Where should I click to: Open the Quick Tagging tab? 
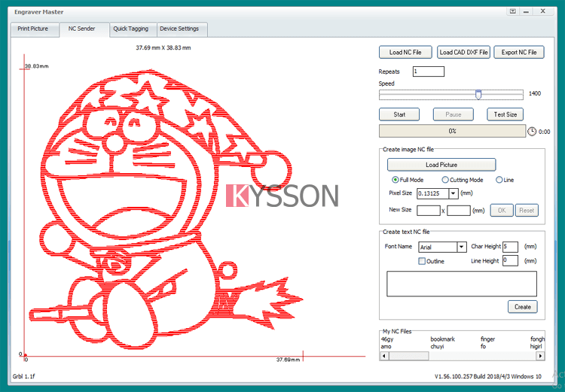click(x=131, y=29)
